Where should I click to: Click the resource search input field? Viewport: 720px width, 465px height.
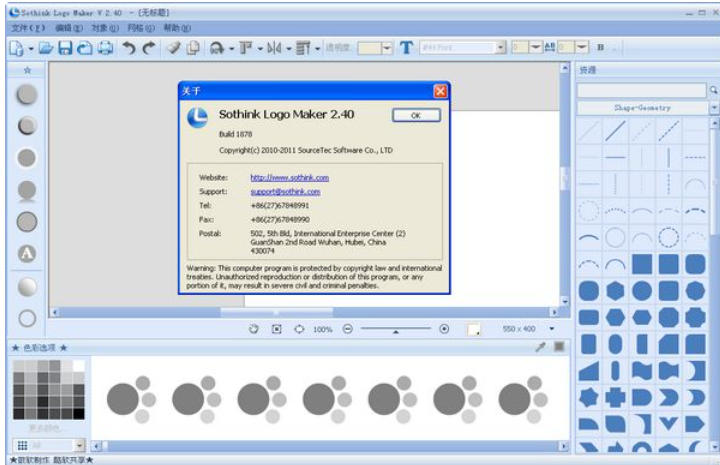pyautogui.click(x=641, y=90)
